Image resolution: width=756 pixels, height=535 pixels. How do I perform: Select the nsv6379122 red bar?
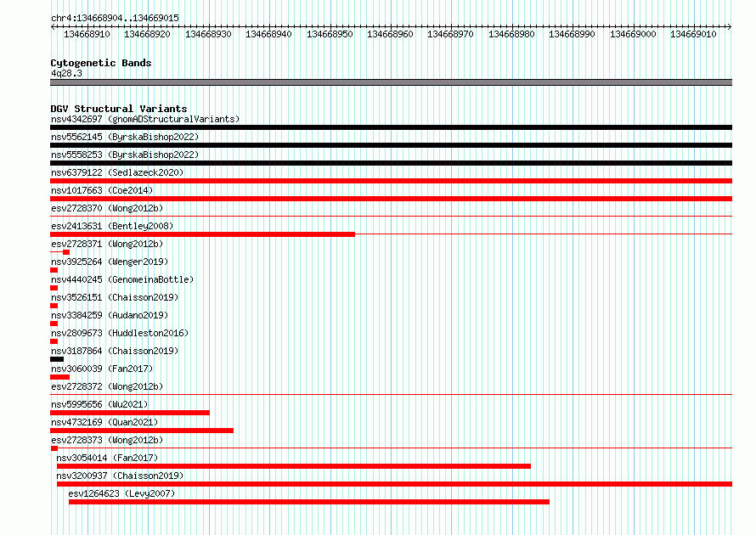pyautogui.click(x=391, y=181)
